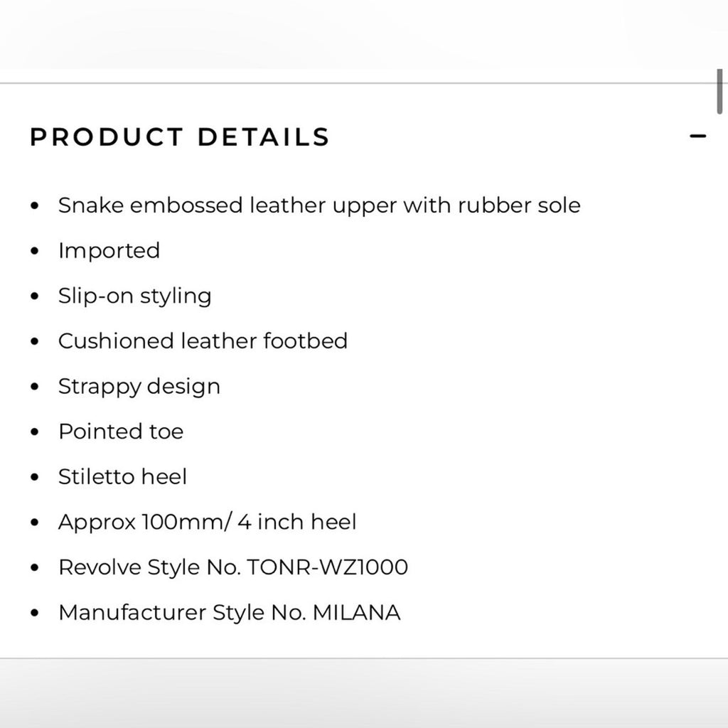The width and height of the screenshot is (728, 728).
Task: Select the MILANA style name
Action: (358, 612)
